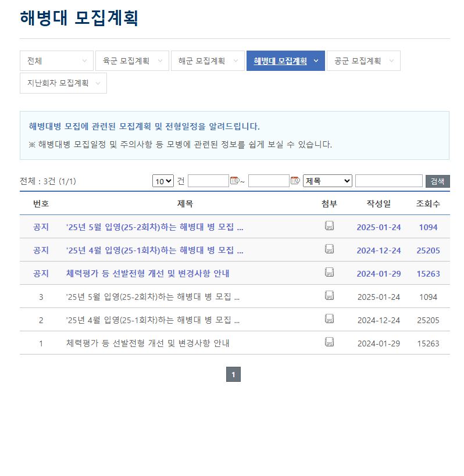Download attachment for post number 1

click(x=329, y=342)
